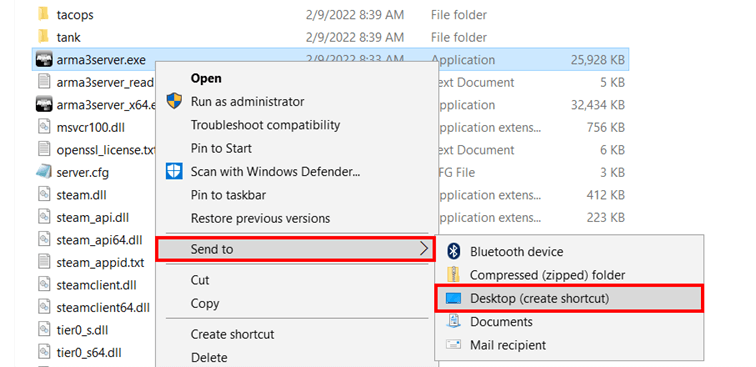Click the Compressed (zipped) folder icon
The height and width of the screenshot is (367, 756).
pos(453,275)
